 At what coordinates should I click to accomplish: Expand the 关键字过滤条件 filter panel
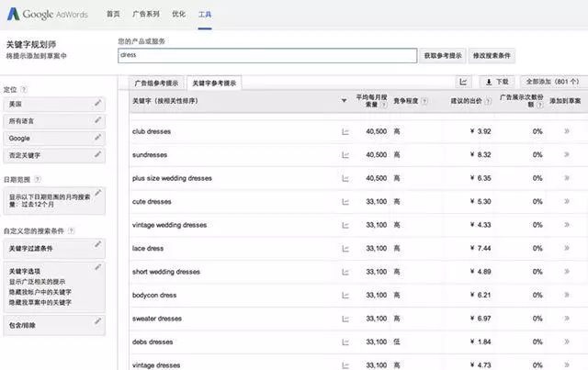point(53,249)
